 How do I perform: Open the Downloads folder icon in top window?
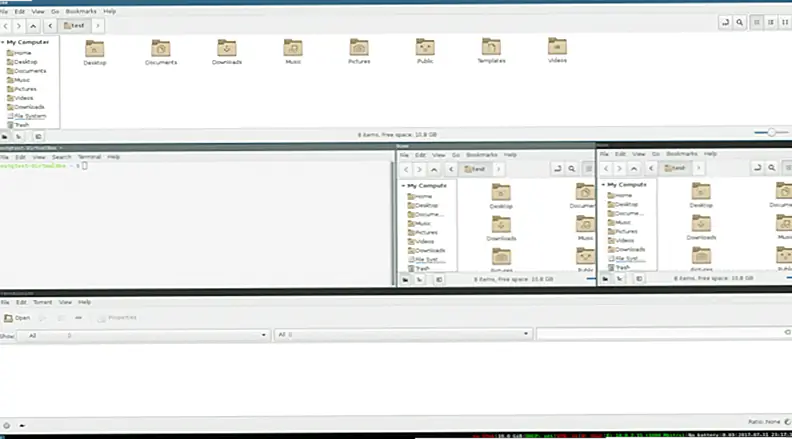coord(226,49)
